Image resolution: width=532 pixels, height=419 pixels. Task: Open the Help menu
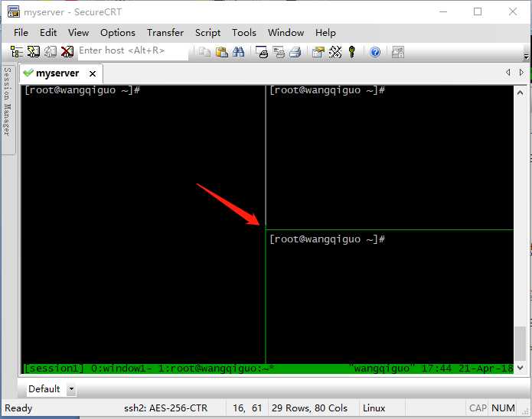325,33
